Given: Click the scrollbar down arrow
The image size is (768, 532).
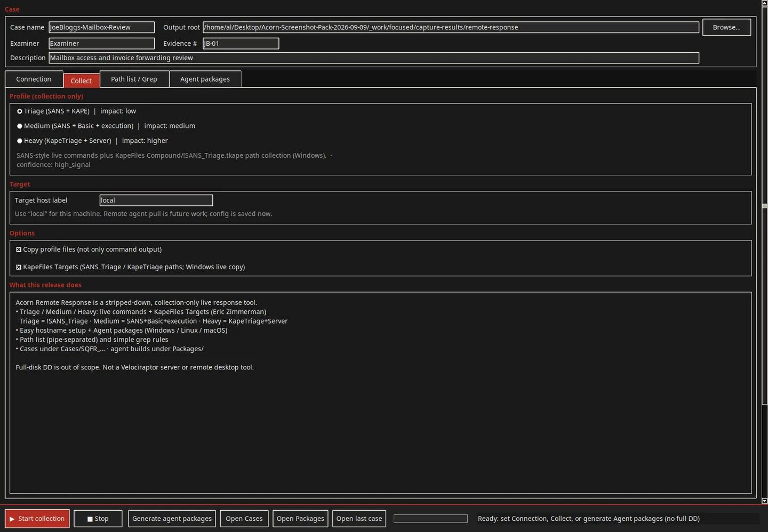Looking at the screenshot, I should pos(764,501).
